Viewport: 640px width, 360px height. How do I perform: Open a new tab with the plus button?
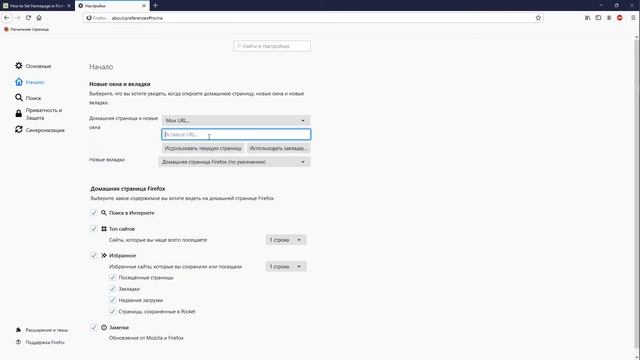point(156,6)
